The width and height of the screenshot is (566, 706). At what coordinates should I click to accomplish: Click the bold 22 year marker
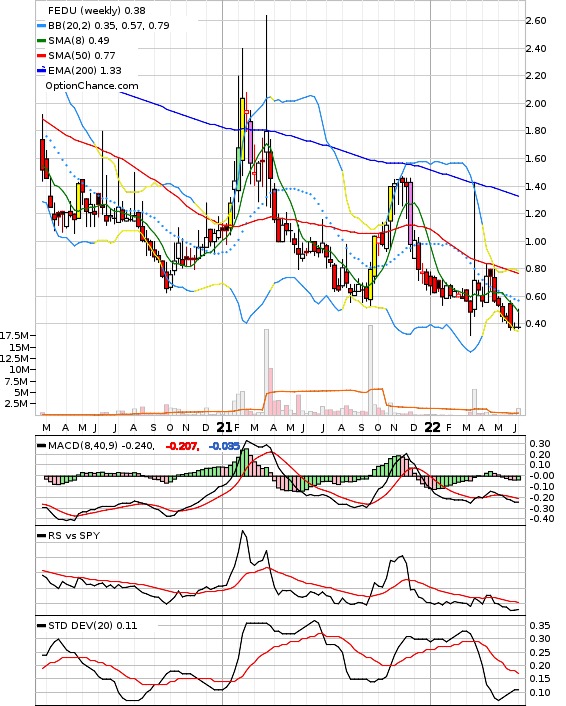coord(432,427)
